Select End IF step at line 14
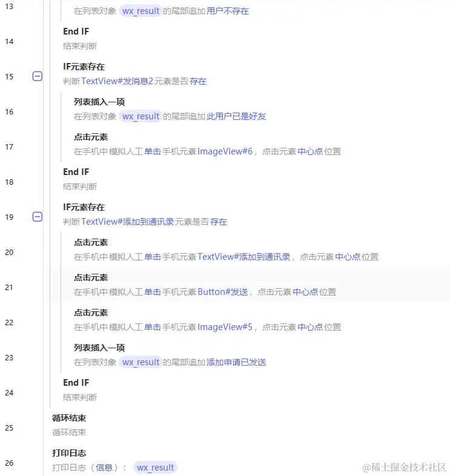 pos(76,31)
